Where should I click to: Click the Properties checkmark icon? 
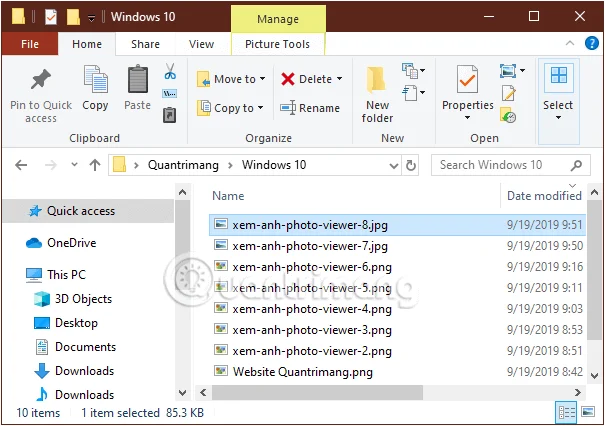[x=467, y=79]
